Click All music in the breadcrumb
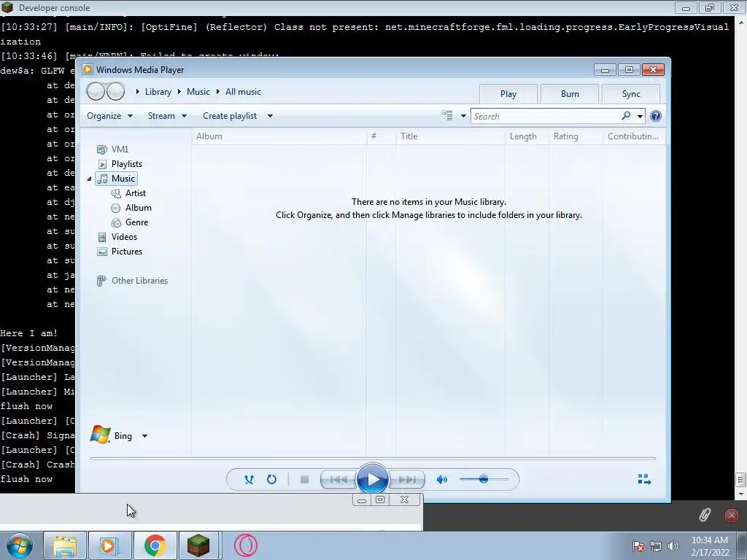Image resolution: width=747 pixels, height=560 pixels. tap(243, 92)
